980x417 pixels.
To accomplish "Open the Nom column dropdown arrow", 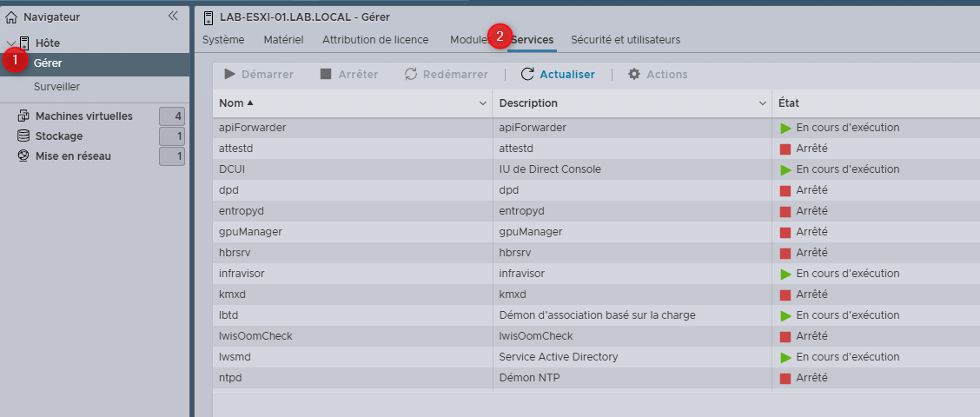I will (x=483, y=103).
